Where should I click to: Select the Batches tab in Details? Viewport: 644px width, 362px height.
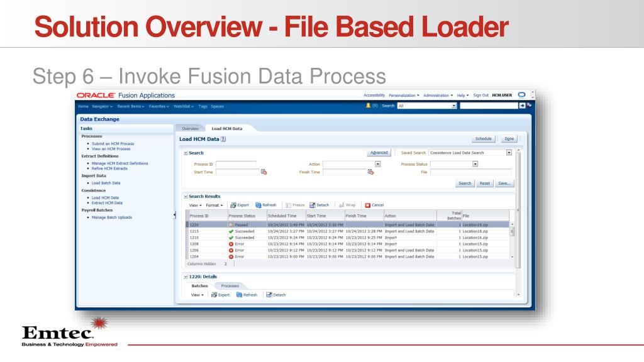click(199, 286)
